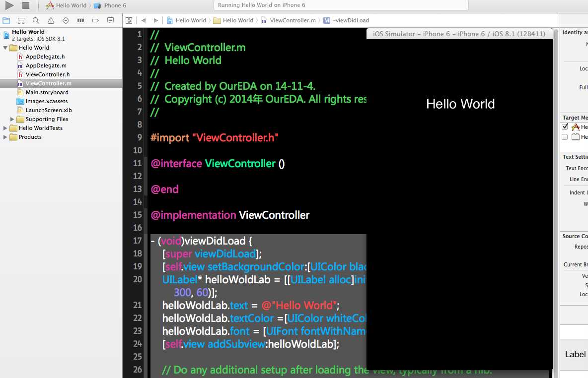Show the Project navigator
The height and width of the screenshot is (378, 588).
6,21
